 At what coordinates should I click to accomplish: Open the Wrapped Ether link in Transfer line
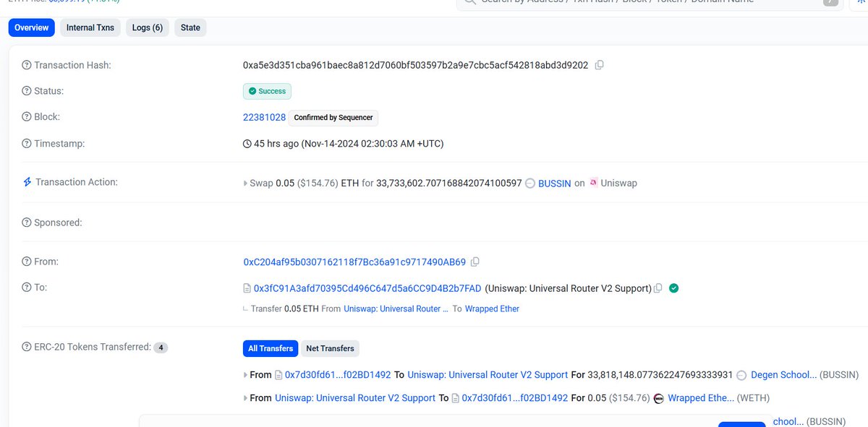coord(492,309)
